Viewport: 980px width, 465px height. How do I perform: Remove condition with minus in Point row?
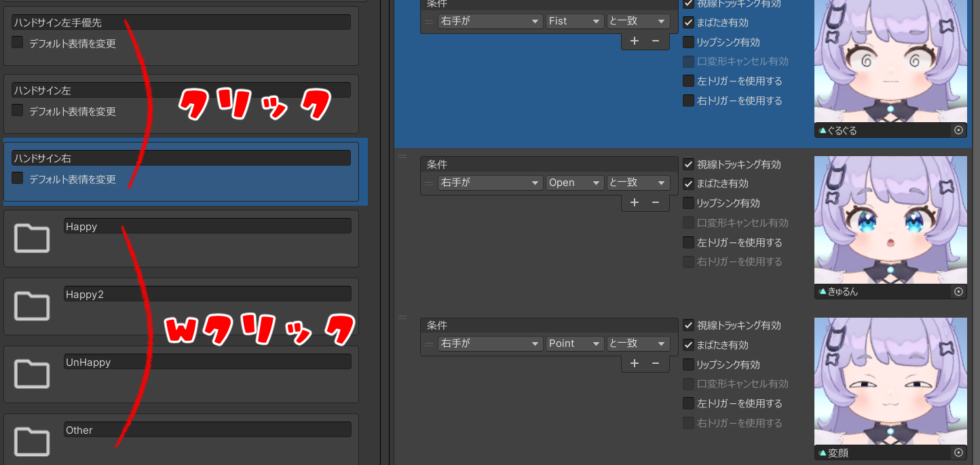[x=656, y=363]
